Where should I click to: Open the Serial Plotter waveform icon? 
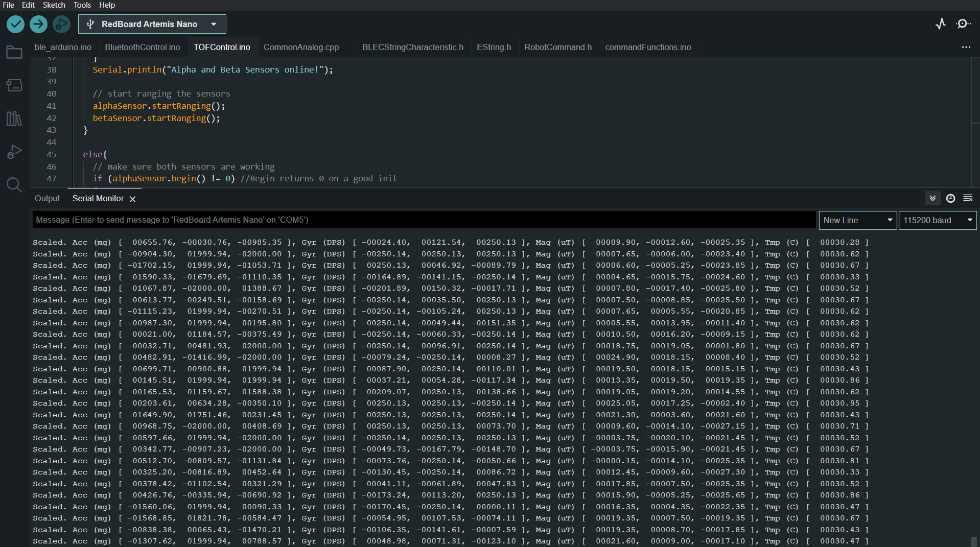point(941,24)
